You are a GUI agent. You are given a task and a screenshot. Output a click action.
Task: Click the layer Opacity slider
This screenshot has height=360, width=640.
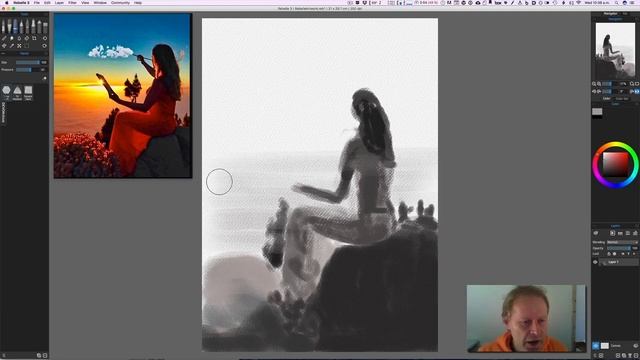(x=619, y=248)
